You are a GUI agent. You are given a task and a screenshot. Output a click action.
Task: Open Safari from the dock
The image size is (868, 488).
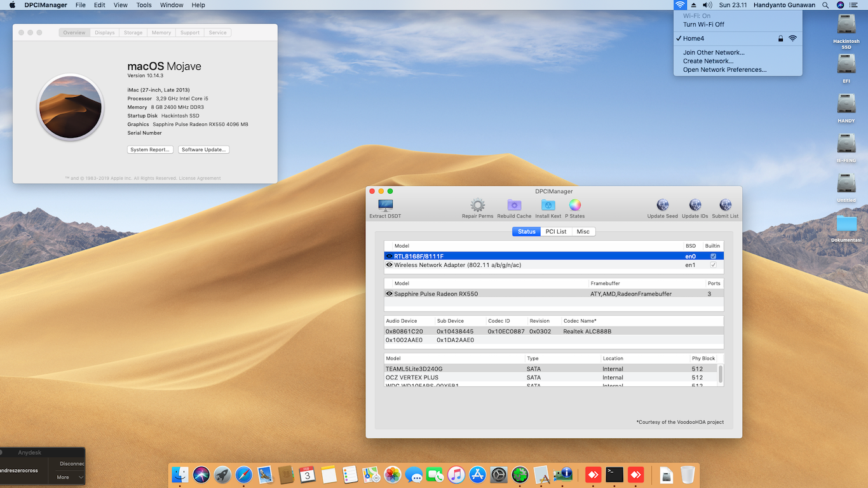coord(244,474)
